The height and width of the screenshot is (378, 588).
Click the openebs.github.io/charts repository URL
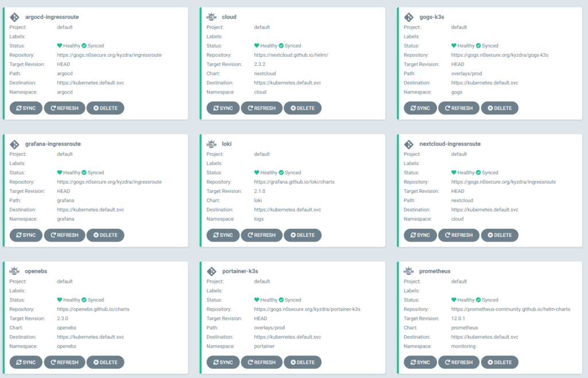click(93, 309)
